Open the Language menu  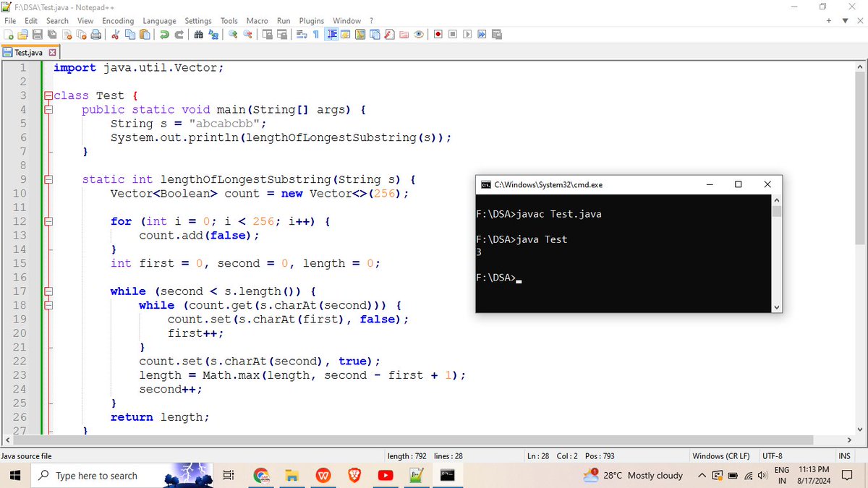click(159, 21)
